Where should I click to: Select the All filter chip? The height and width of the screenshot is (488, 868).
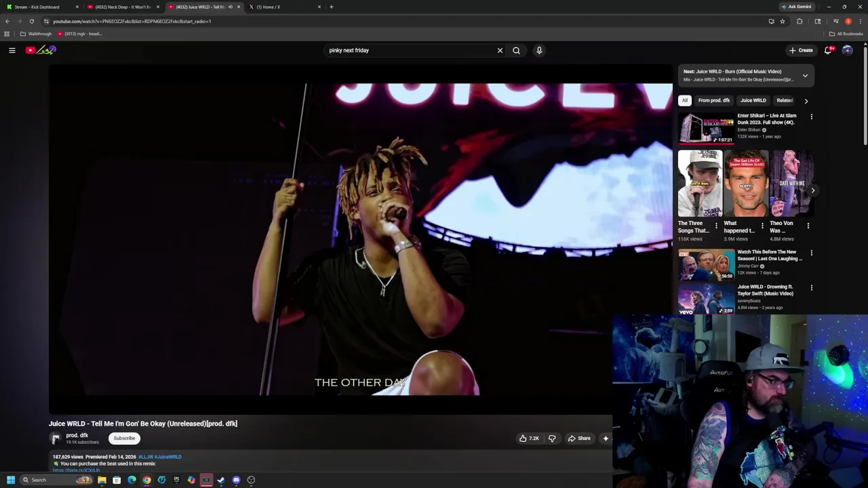pos(684,100)
